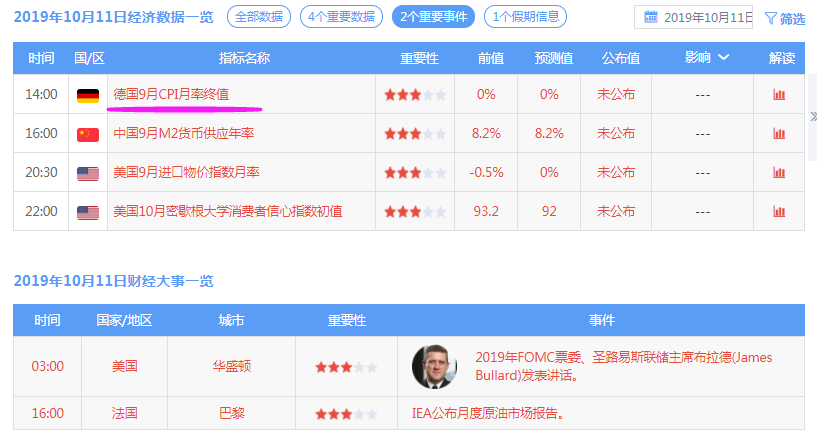This screenshot has height=432, width=817.
Task: Click James Bullard portrait thumbnail
Action: click(x=435, y=367)
